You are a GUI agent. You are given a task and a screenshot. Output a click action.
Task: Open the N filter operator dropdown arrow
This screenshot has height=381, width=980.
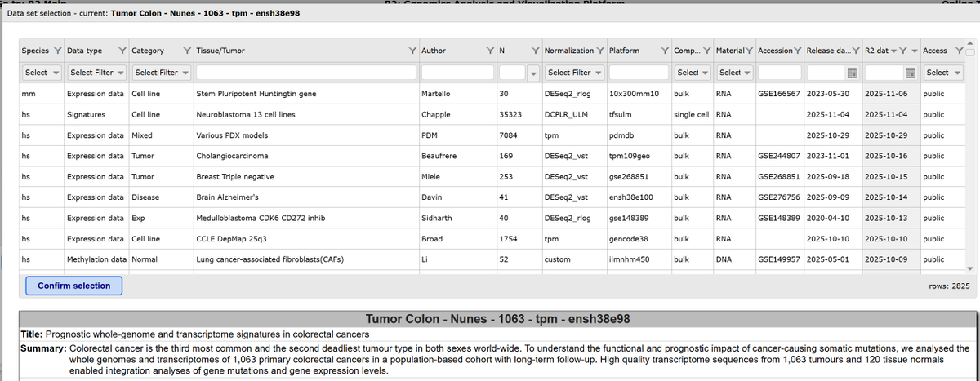click(x=532, y=73)
